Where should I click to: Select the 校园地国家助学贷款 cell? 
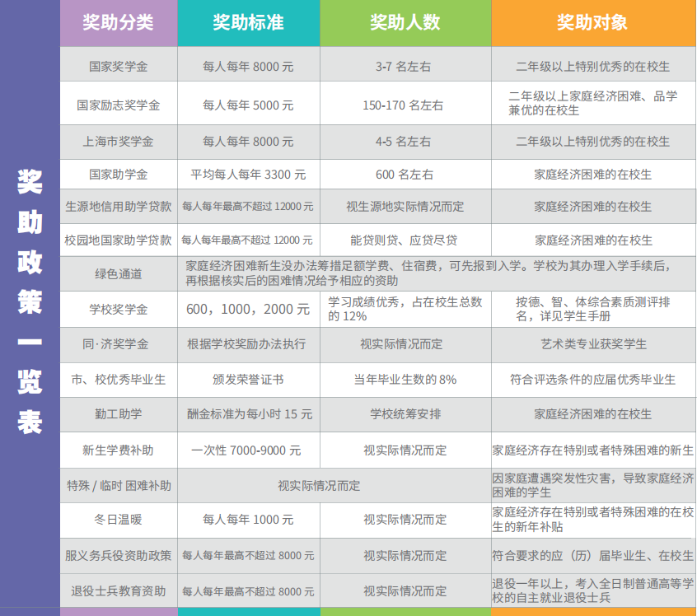pyautogui.click(x=119, y=240)
